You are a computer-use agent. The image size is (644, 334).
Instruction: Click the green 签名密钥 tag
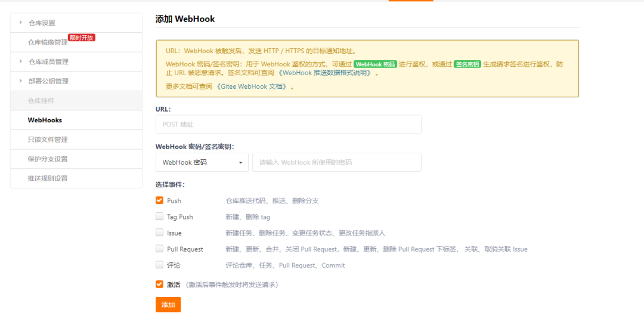(x=467, y=64)
